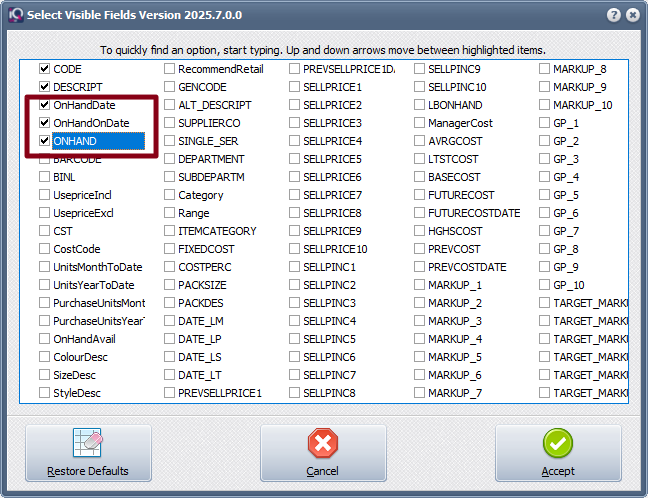Uncheck the DESCRIPT field checkbox
Image resolution: width=648 pixels, height=498 pixels.
click(x=44, y=87)
